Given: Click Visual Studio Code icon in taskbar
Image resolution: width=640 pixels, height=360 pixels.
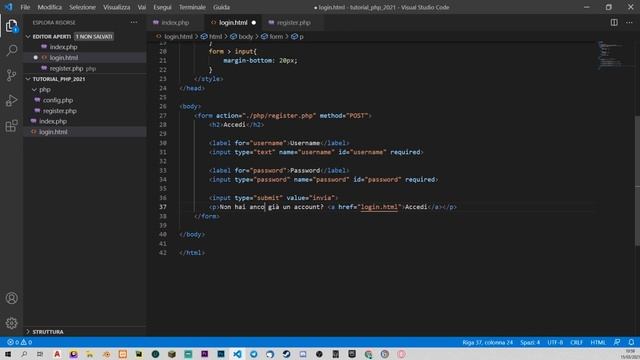Looking at the screenshot, I should tap(237, 354).
